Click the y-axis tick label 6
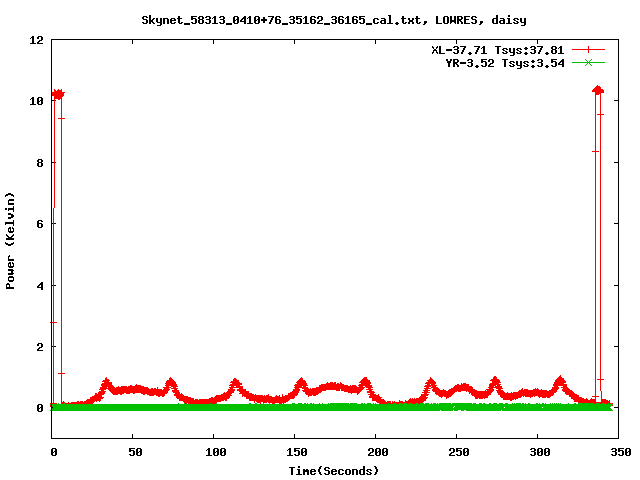640x480 pixels. point(40,224)
